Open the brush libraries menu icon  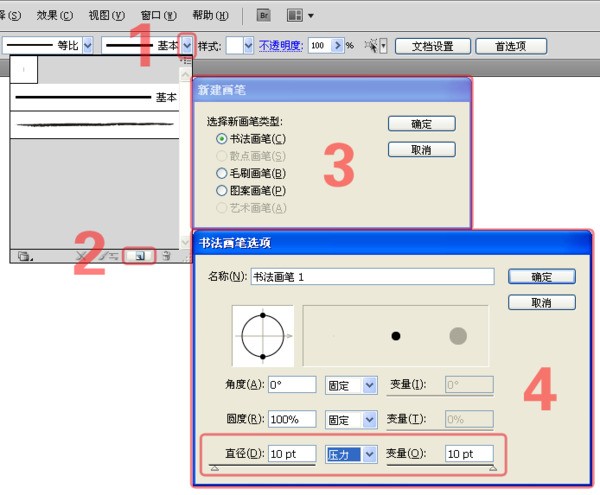click(25, 256)
